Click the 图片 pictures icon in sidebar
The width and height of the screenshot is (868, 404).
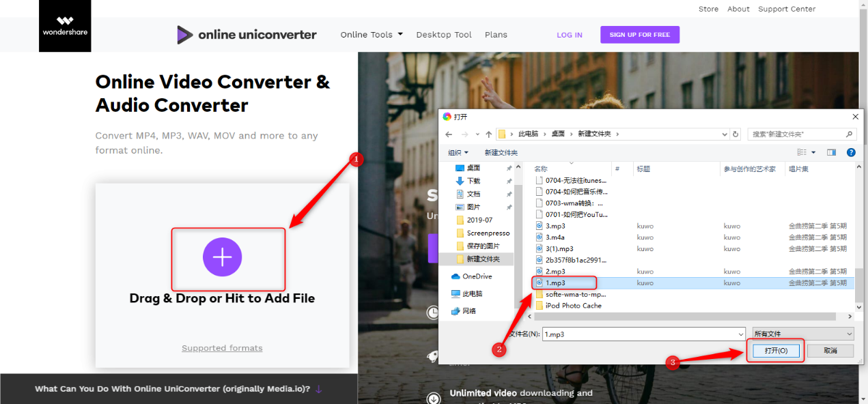460,207
